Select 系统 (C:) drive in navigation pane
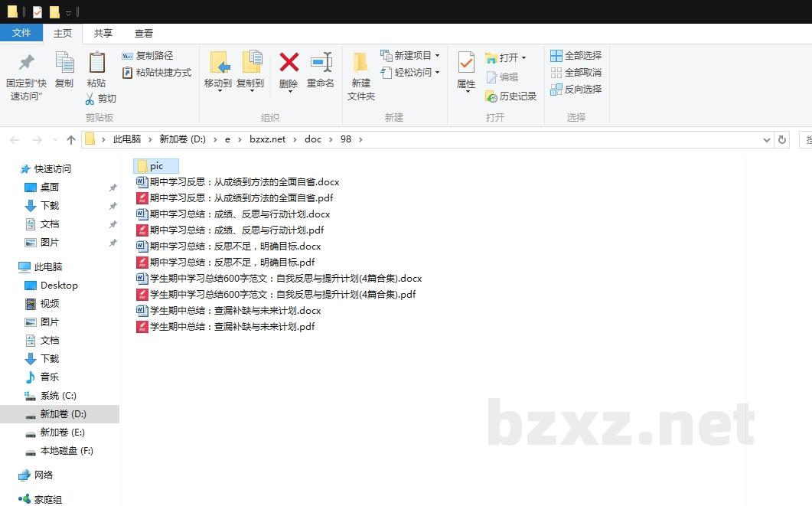The image size is (812, 506). click(58, 396)
